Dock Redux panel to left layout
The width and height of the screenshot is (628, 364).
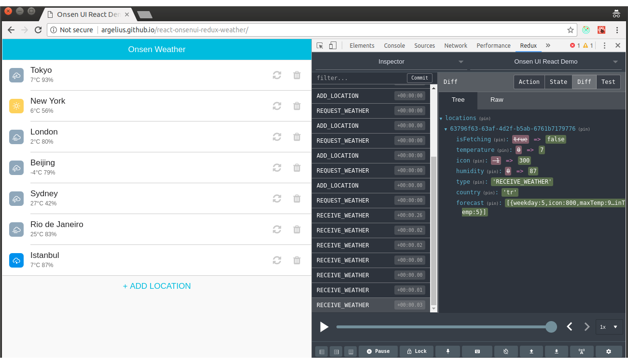click(321, 351)
